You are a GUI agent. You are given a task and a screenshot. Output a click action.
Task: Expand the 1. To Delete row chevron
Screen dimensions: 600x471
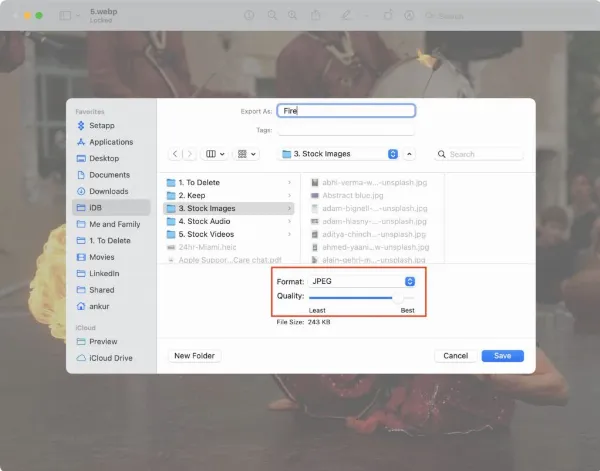click(289, 183)
